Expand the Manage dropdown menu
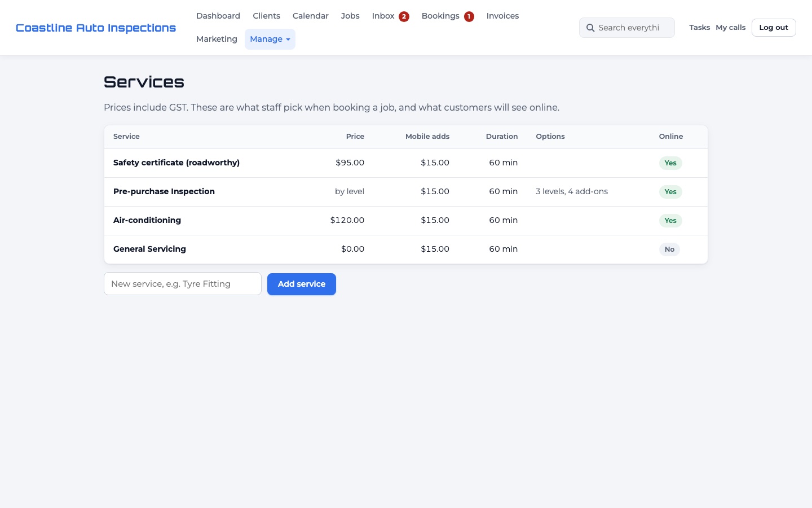This screenshot has height=508, width=812. click(x=270, y=39)
